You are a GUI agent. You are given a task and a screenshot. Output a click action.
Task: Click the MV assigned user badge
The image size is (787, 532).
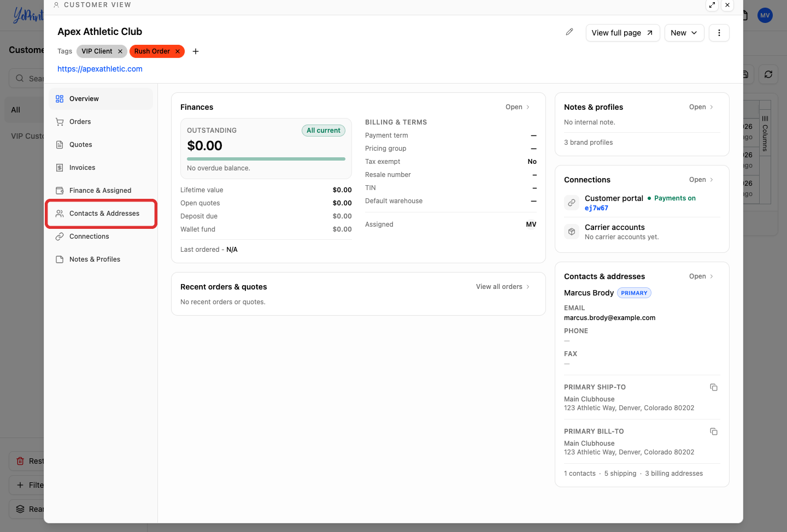[531, 224]
